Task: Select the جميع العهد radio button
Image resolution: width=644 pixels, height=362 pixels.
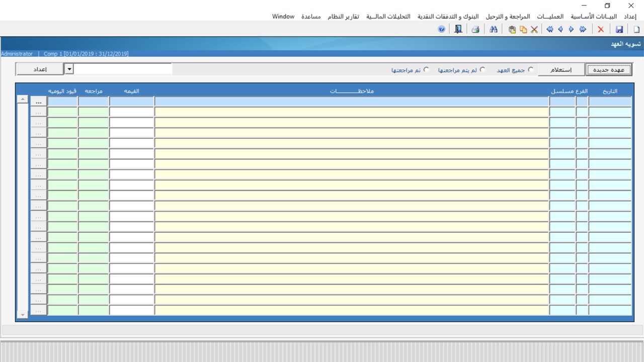Action: pos(531,70)
